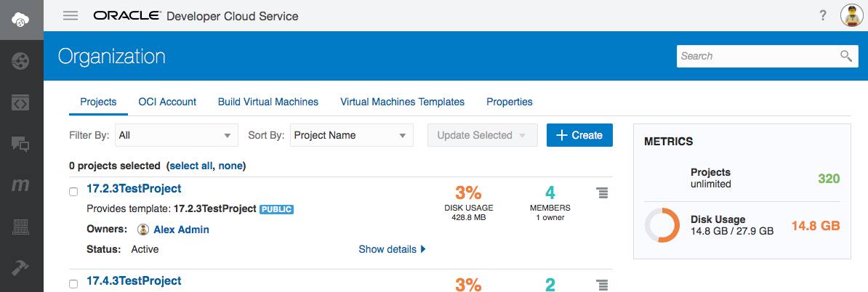Open Alex Admin owner link
The width and height of the screenshot is (868, 292).
tap(181, 230)
